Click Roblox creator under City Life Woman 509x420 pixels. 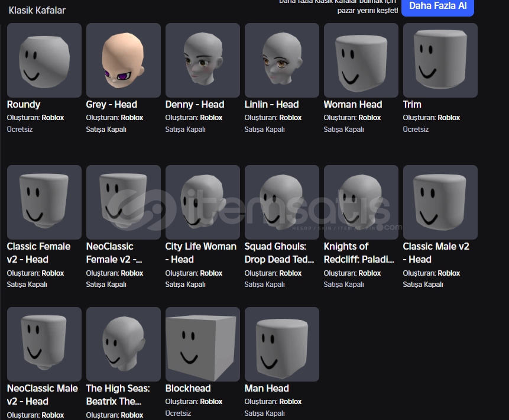pos(211,273)
